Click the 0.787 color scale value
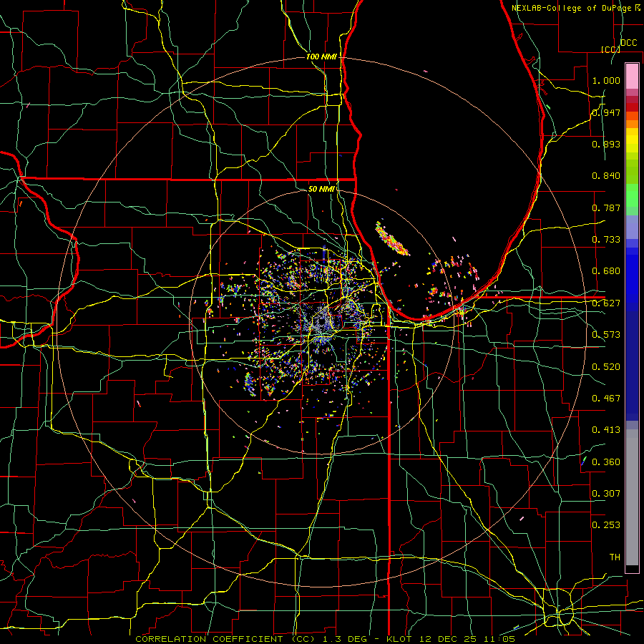 tap(606, 208)
